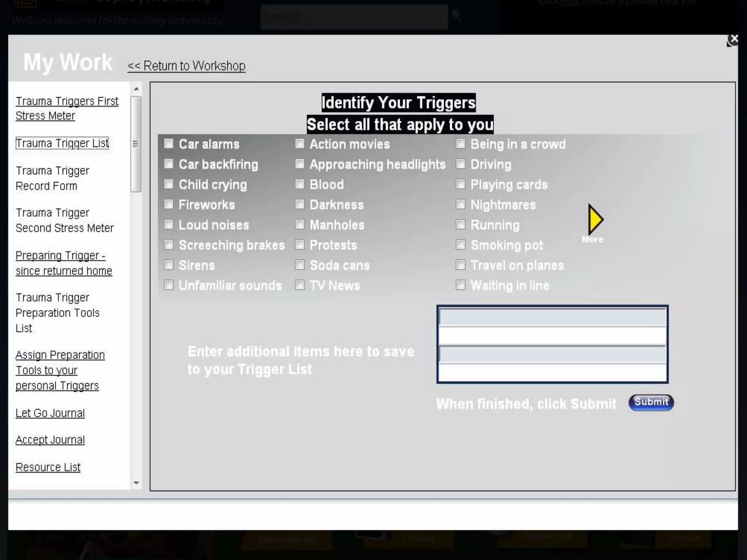Tick the Nightmares checkbox

[461, 204]
